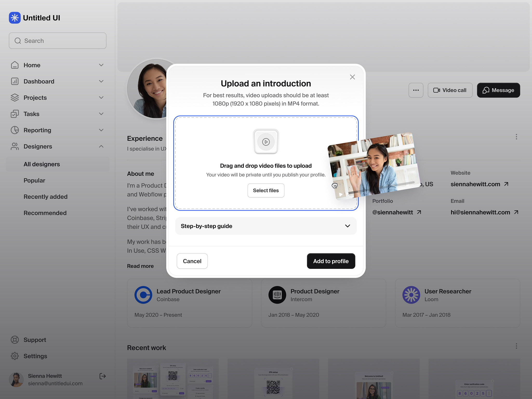Screen dimensions: 532x399
Task: Select Recently added in the sidebar menu
Action: (45, 197)
